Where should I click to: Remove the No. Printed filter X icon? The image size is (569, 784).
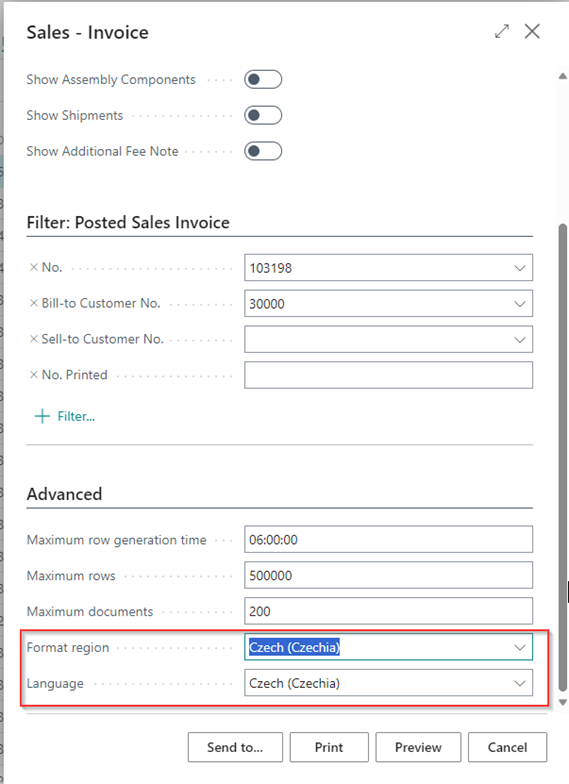tap(34, 375)
